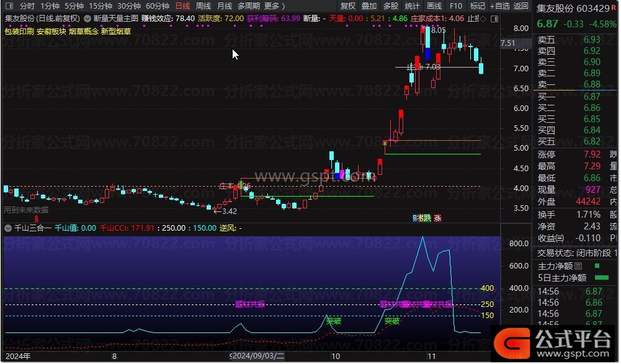Screen dimensions: 621x364
Task: Click the 复权 adjustment button
Action: coord(348,6)
